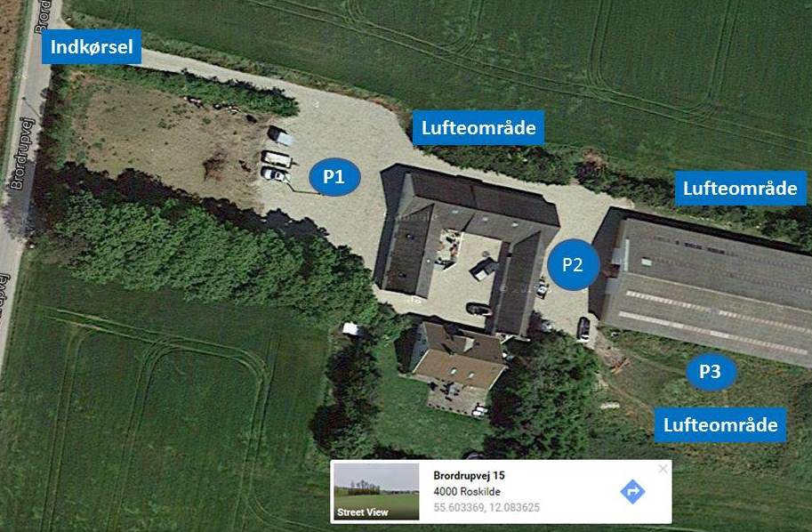
Task: Select the P1 parking marker
Action: (x=334, y=177)
